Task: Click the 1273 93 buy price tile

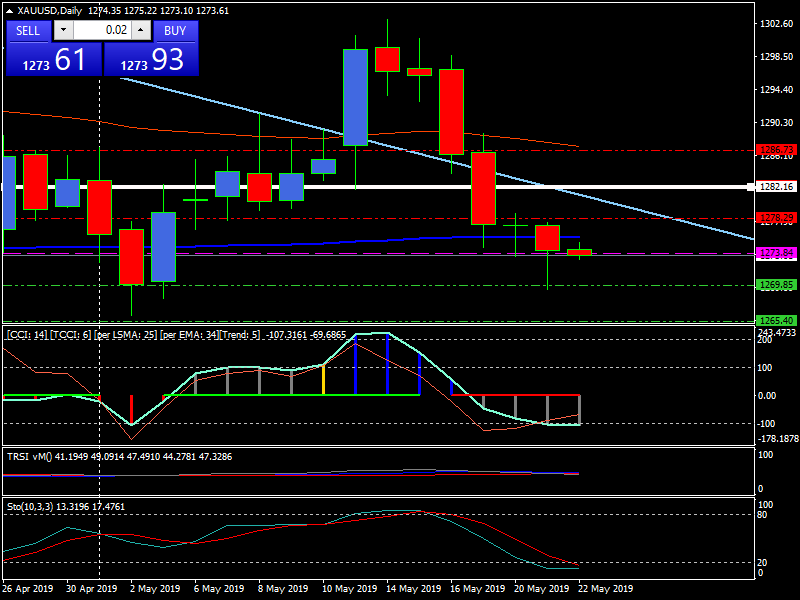Action: (151, 60)
